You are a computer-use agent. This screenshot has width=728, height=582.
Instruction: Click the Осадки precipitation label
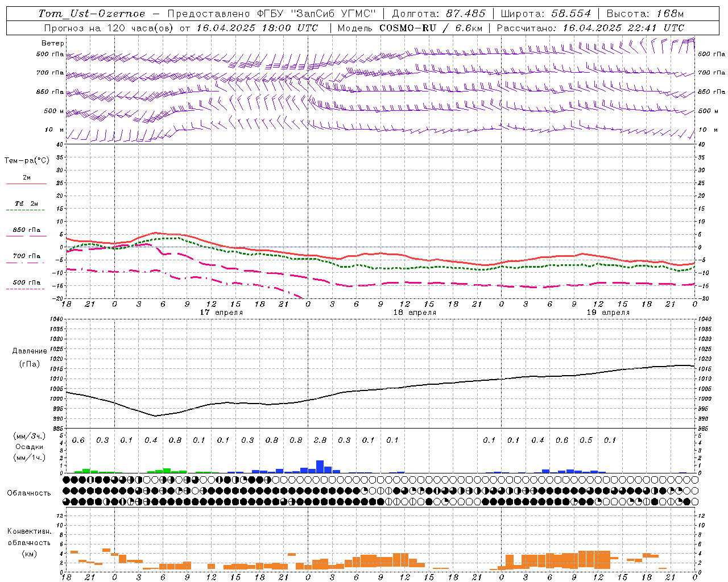pos(30,447)
